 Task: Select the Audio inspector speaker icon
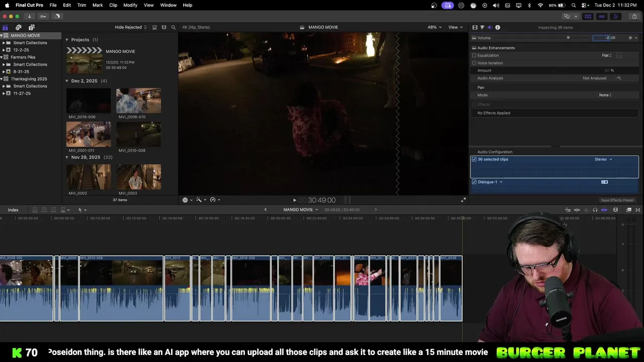pos(490,28)
